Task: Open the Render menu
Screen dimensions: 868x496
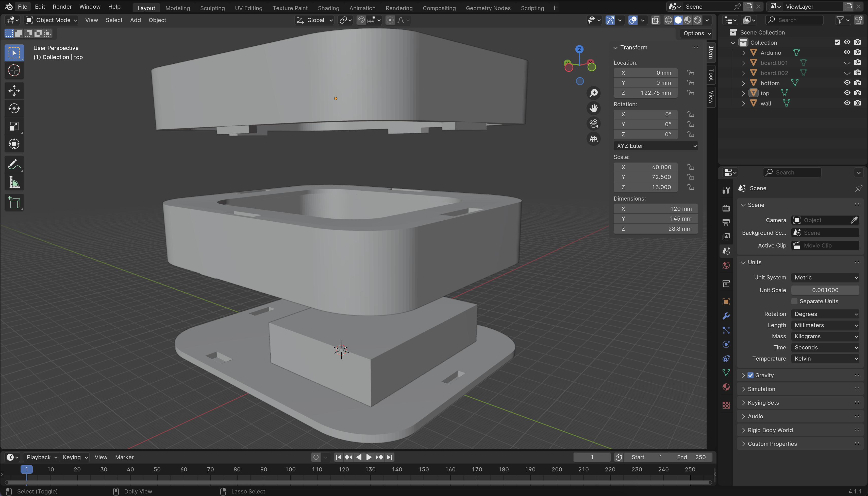Action: [x=62, y=7]
